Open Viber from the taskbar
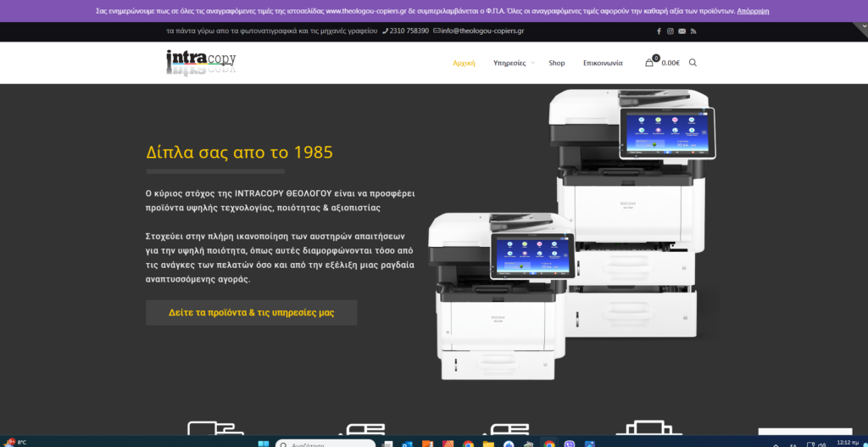The height and width of the screenshot is (447, 868). point(569,444)
